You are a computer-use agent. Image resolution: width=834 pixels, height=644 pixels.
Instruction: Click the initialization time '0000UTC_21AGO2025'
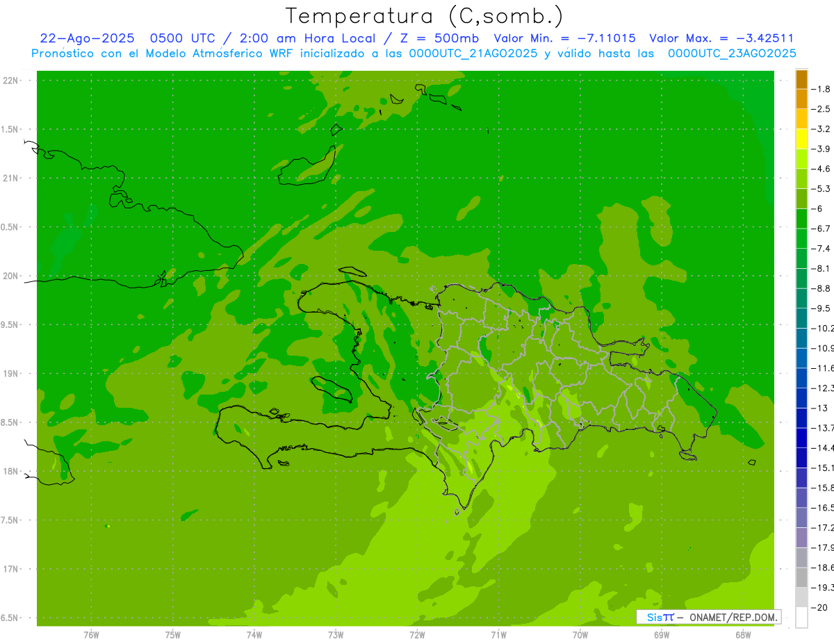(x=473, y=53)
